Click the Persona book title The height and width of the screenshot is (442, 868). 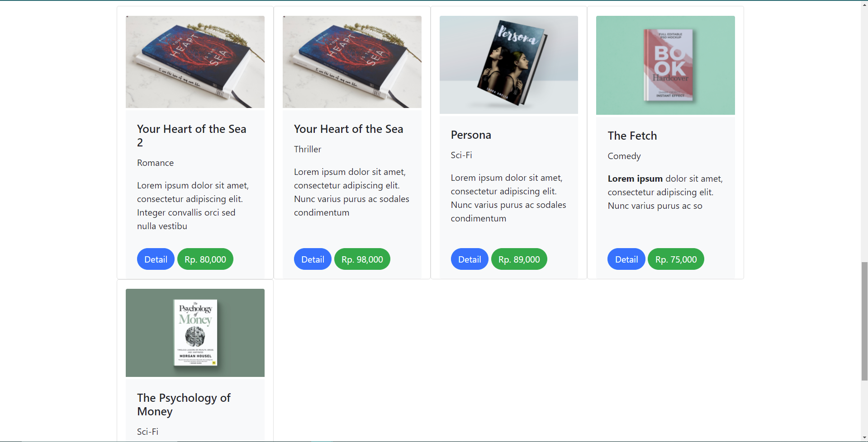pyautogui.click(x=471, y=135)
